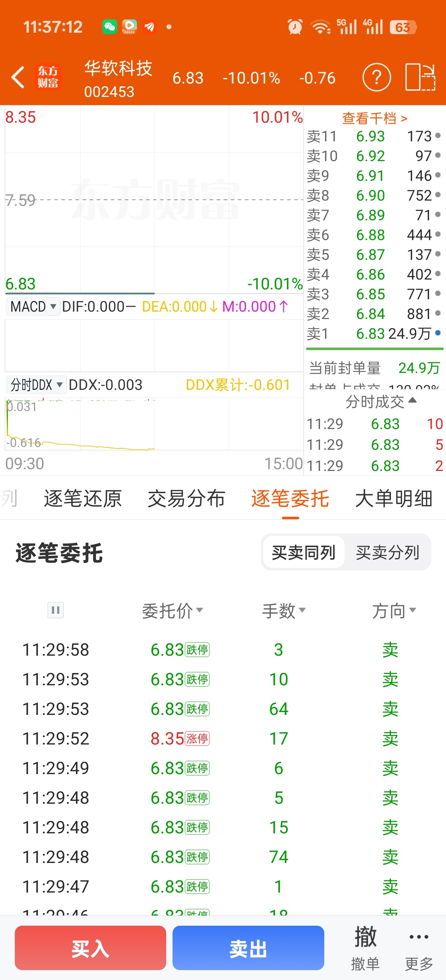Select the order row with 74 手
Screen dimensions: 446x980
(223, 857)
